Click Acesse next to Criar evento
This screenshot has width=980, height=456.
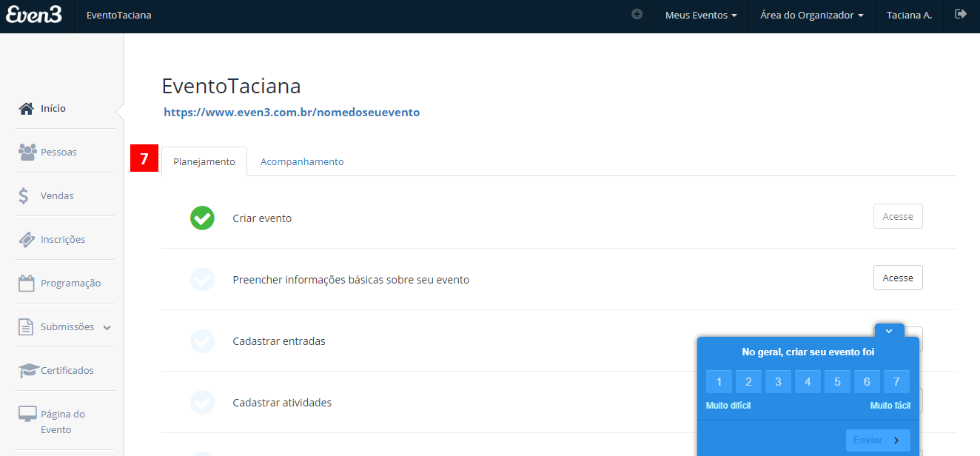tap(898, 216)
